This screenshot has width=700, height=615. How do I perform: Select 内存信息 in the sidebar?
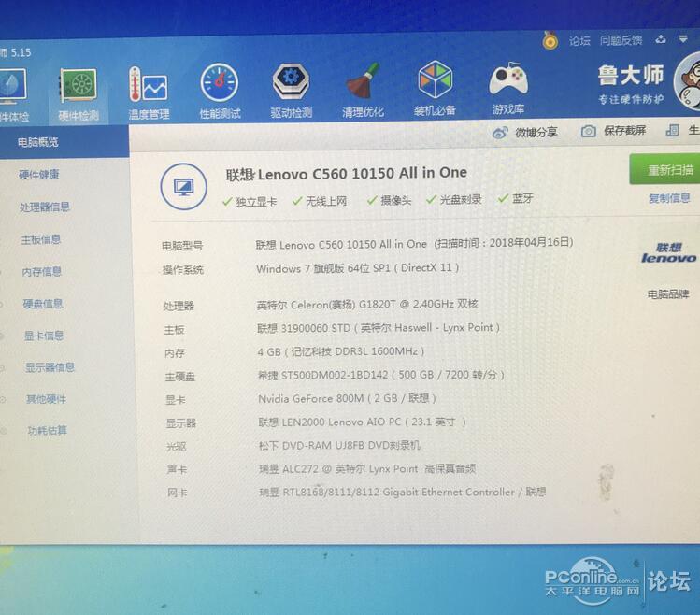coord(42,272)
